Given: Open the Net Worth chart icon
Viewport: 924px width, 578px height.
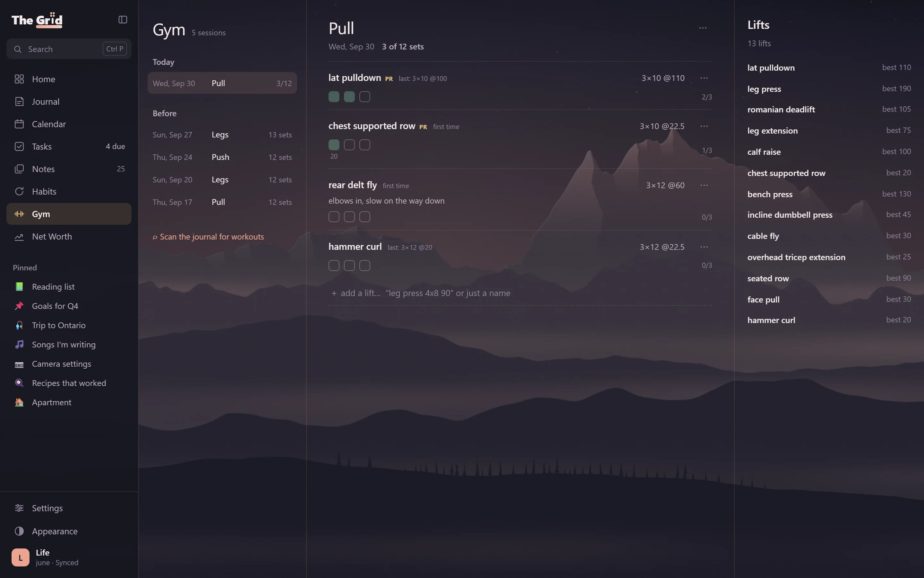Looking at the screenshot, I should click(x=19, y=237).
